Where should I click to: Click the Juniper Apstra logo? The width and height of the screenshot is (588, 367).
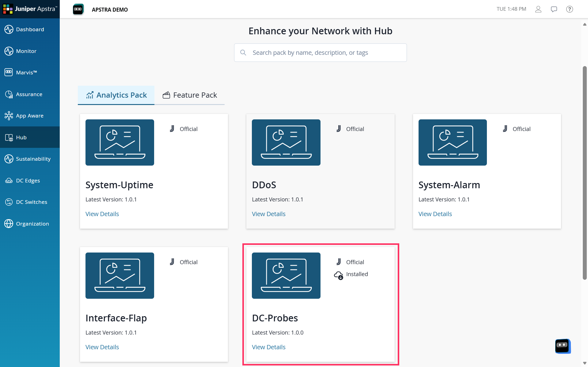point(30,9)
